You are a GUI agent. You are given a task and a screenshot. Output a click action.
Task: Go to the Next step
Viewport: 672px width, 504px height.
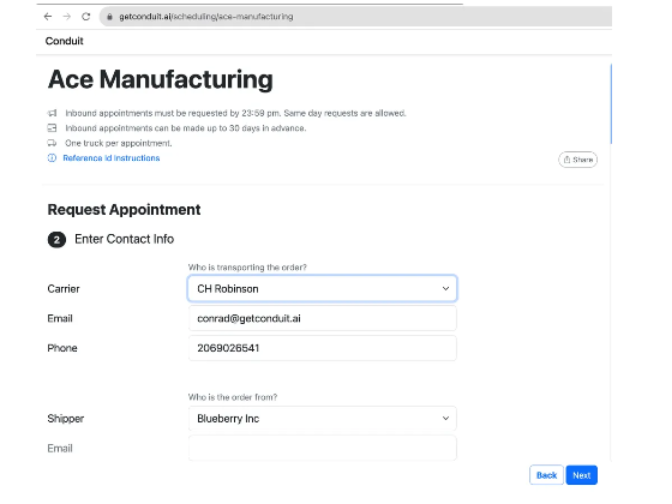click(x=581, y=475)
